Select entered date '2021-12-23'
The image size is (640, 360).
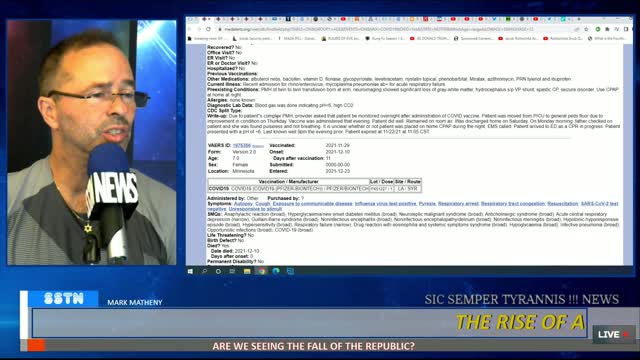(x=338, y=171)
